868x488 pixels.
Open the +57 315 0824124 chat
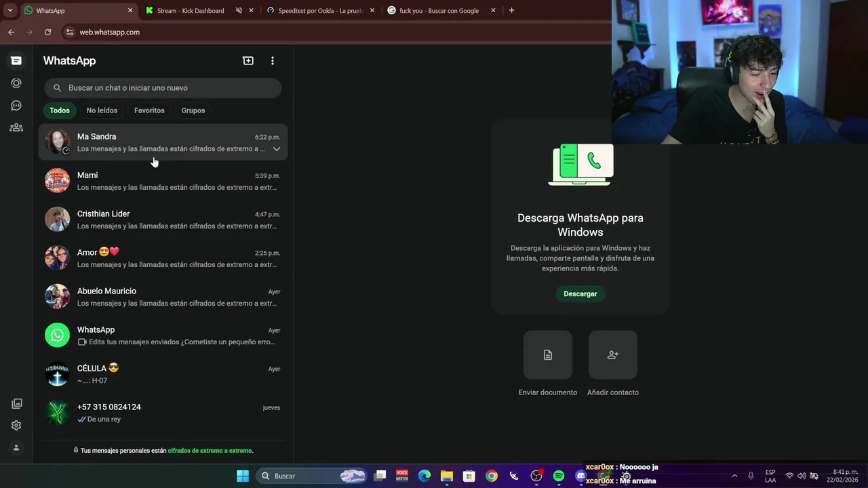click(x=163, y=413)
